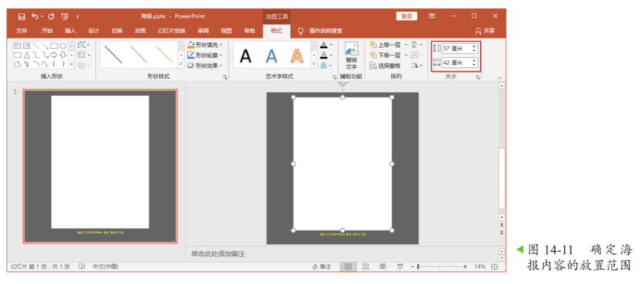Expand the shapes gallery more button
Image resolution: width=644 pixels, height=284 pixels.
point(72,64)
